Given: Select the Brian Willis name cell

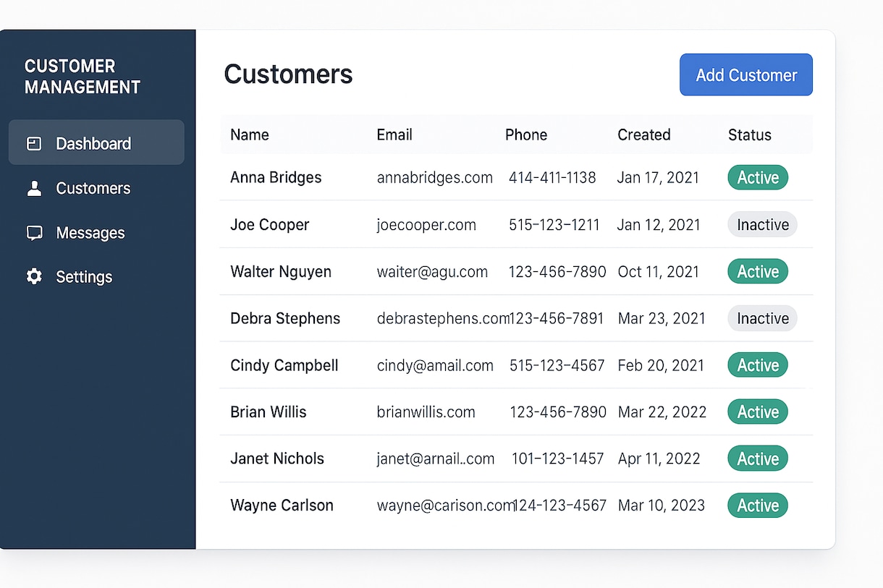Looking at the screenshot, I should (x=269, y=412).
